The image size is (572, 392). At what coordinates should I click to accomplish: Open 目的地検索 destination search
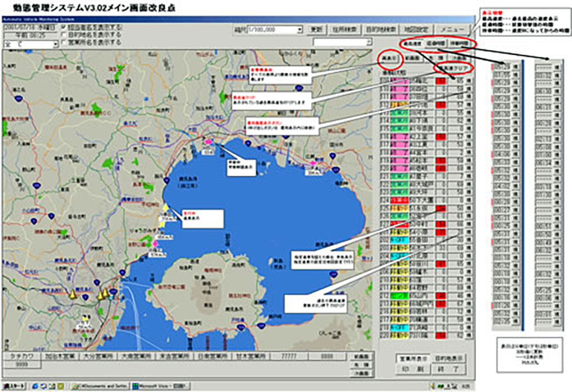[380, 30]
